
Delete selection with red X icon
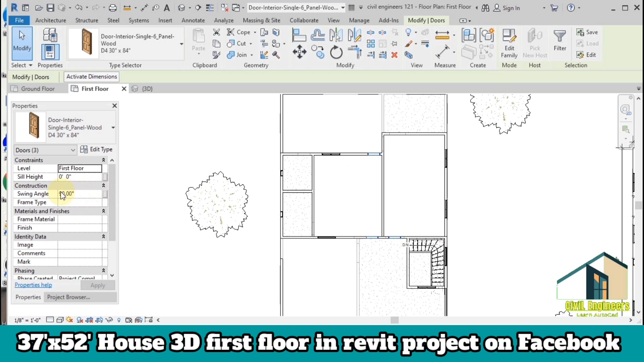395,55
